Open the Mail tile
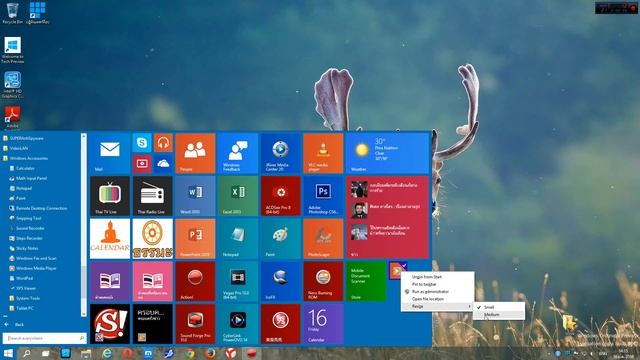Image resolution: width=640 pixels, height=360 pixels. pos(110,153)
